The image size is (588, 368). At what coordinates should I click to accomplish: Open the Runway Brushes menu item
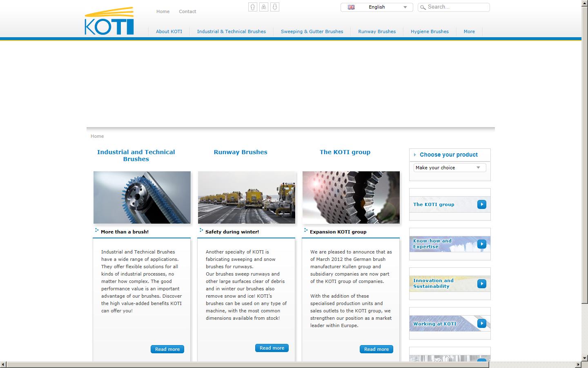click(x=377, y=31)
